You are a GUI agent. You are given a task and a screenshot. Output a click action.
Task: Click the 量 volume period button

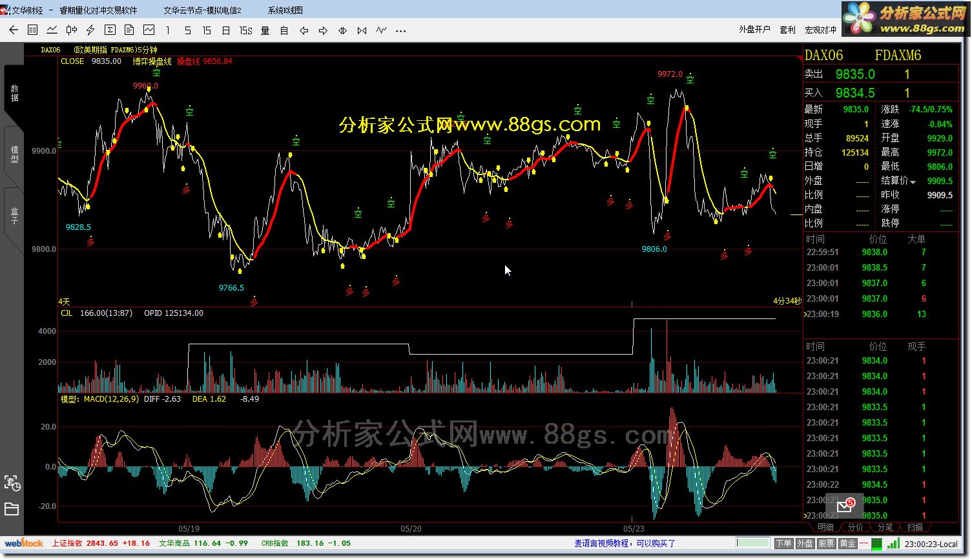[x=265, y=30]
